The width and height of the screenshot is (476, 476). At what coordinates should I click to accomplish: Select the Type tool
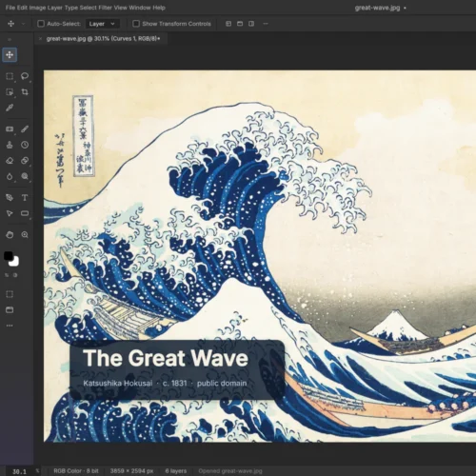pos(25,198)
